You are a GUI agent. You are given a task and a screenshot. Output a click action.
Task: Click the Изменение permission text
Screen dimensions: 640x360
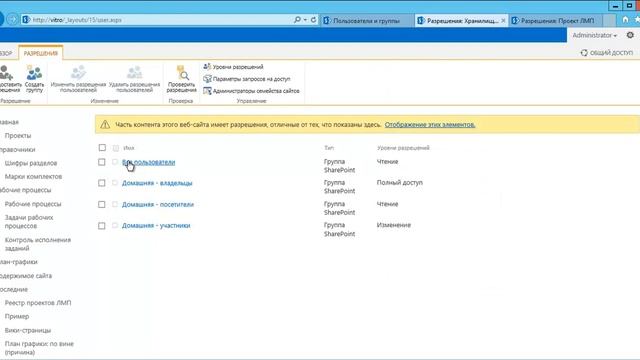[x=393, y=225]
